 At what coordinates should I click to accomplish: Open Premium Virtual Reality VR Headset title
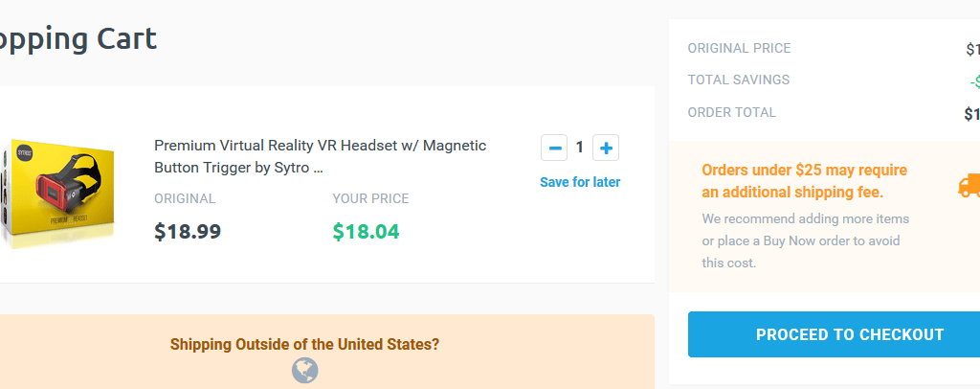click(x=320, y=156)
